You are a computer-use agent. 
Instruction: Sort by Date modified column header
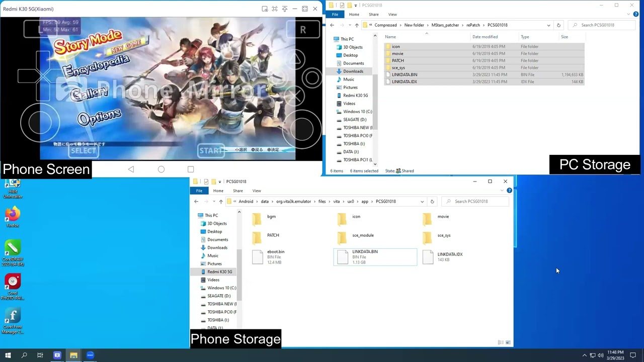tap(485, 37)
